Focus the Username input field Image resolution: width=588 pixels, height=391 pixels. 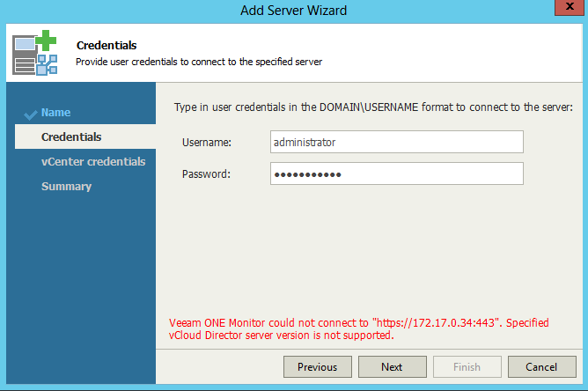click(x=397, y=142)
